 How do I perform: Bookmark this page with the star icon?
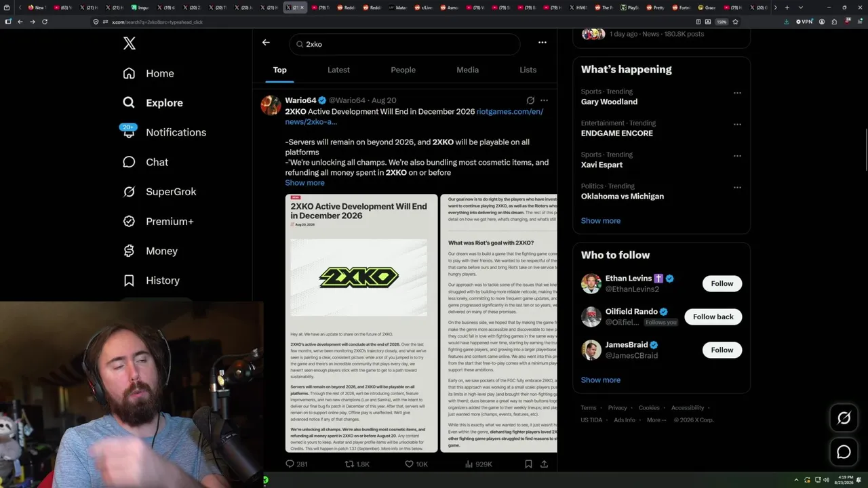pos(735,22)
